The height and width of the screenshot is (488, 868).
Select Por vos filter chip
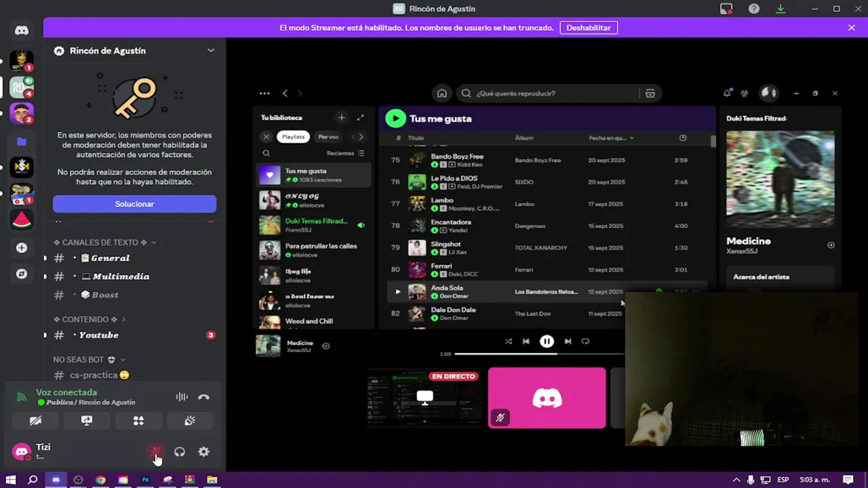coord(328,137)
